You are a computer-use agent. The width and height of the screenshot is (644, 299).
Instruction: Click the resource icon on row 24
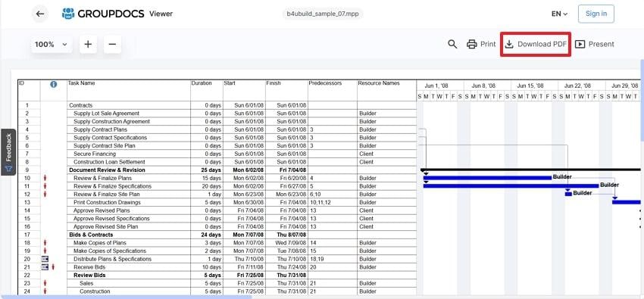pos(45,291)
